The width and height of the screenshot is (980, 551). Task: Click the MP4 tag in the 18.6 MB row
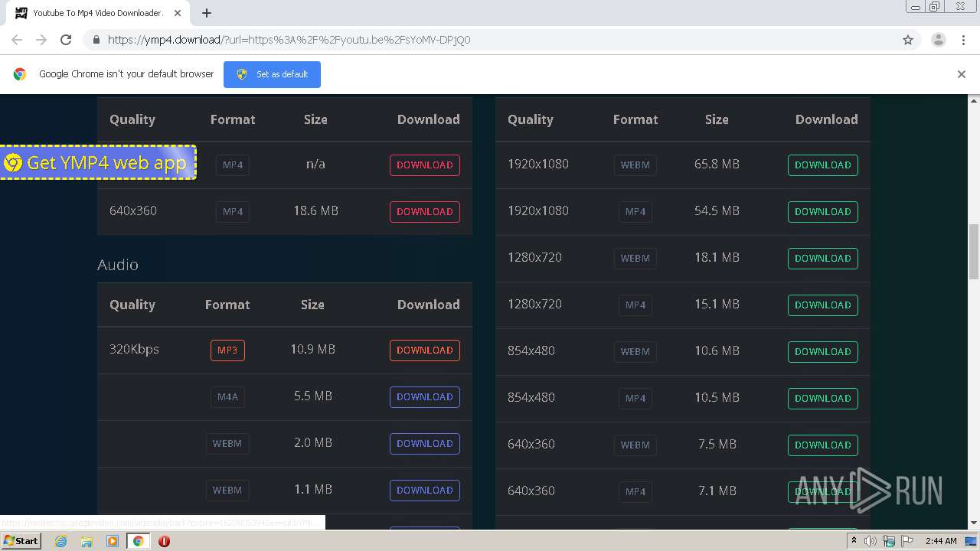233,212
